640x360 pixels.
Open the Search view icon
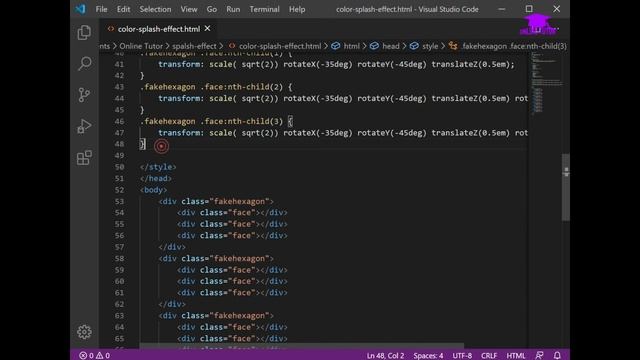click(84, 64)
